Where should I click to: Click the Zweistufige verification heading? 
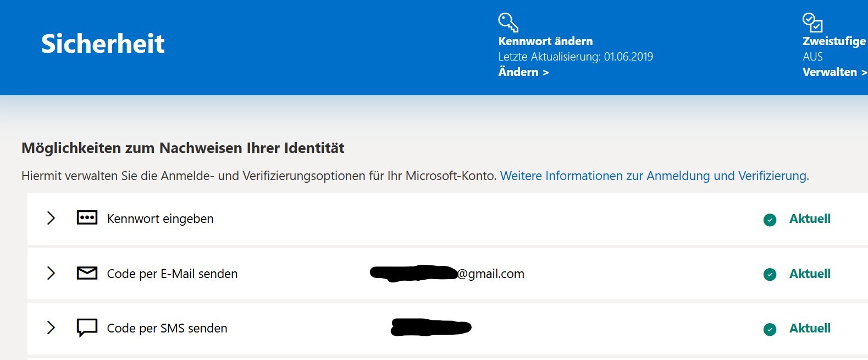[833, 41]
